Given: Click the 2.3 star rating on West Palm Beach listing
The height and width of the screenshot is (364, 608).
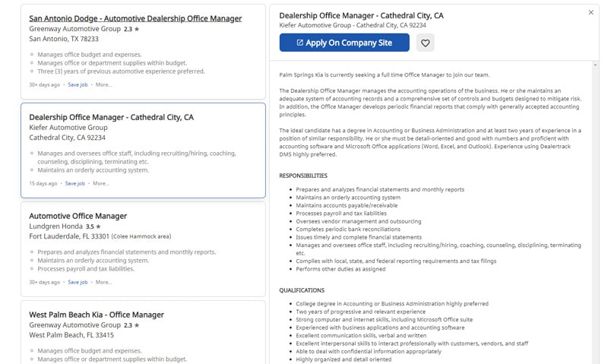Looking at the screenshot, I should [x=131, y=325].
